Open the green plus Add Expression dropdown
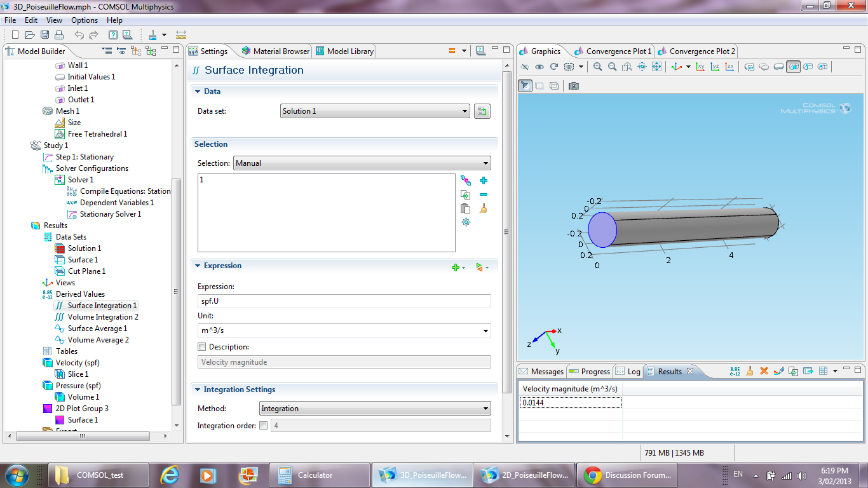The image size is (868, 488). (458, 268)
